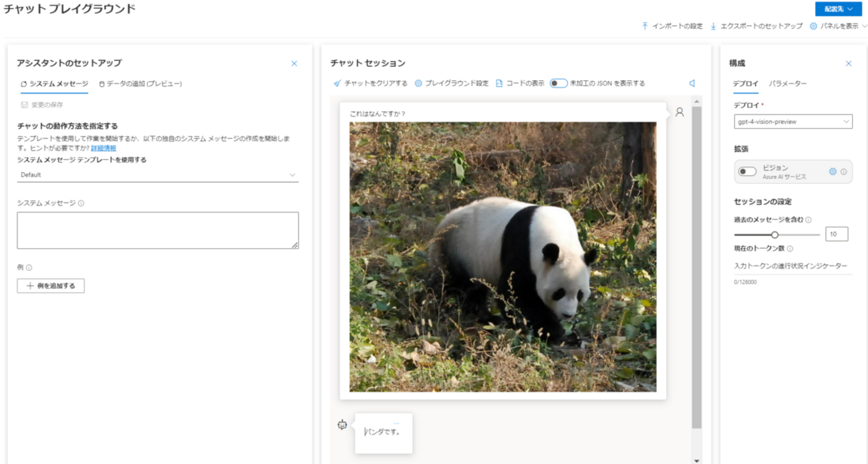Screen dimensions: 868x464
Task: Switch to パラメーター tab
Action: click(x=787, y=84)
